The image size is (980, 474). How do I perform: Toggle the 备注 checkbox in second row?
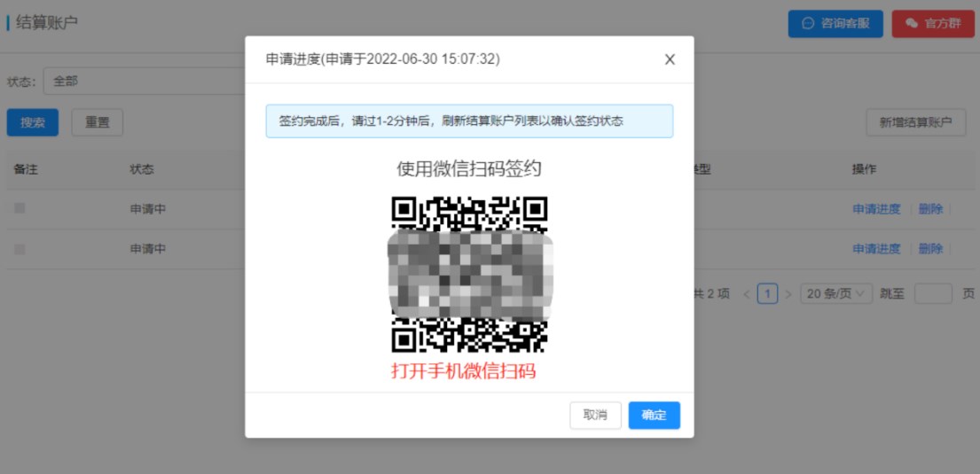pos(20,249)
